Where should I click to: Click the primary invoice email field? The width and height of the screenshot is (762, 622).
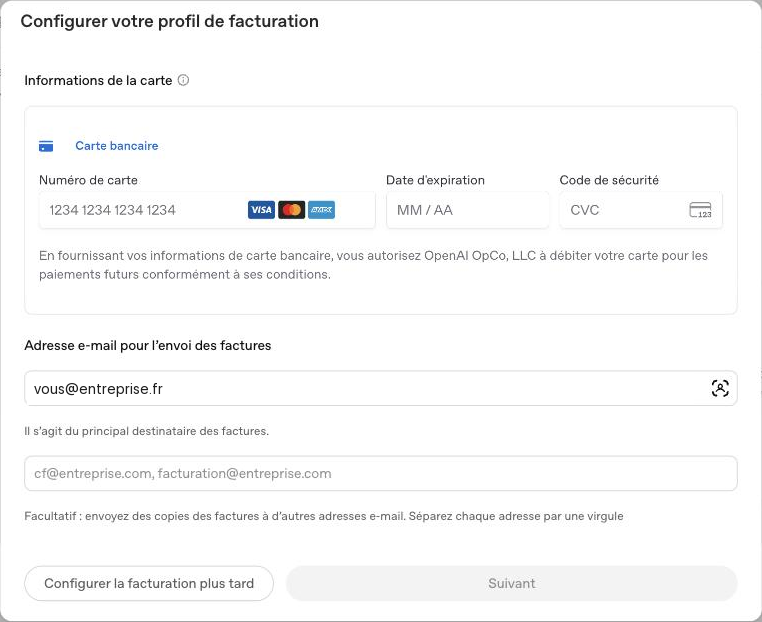381,388
